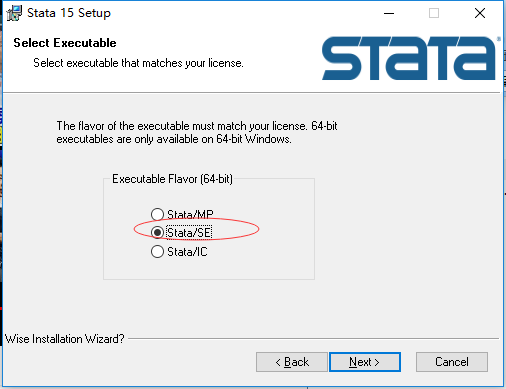Screen dimensions: 506x389
Task: Click the 'Select Executable' heading
Action: [x=65, y=43]
